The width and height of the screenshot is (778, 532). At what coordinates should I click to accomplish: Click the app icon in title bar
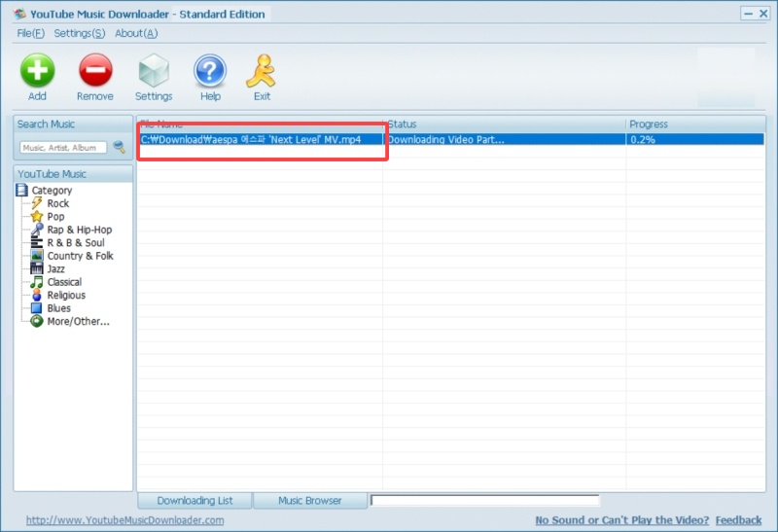[x=19, y=14]
